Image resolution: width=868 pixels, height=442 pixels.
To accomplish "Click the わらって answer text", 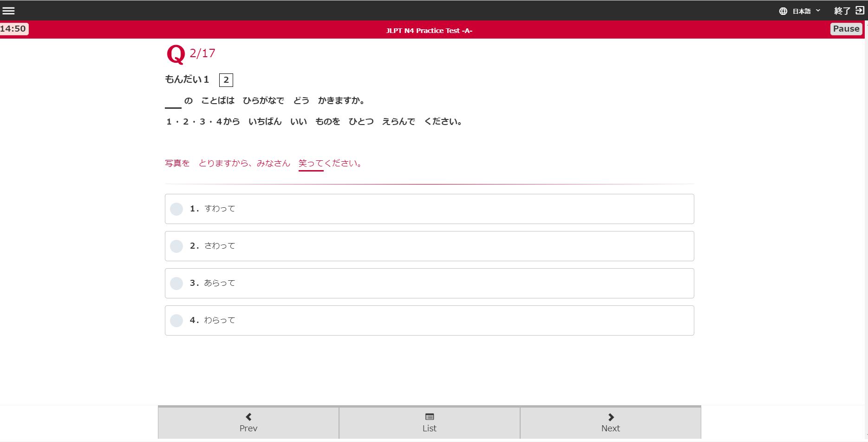I will pos(220,320).
